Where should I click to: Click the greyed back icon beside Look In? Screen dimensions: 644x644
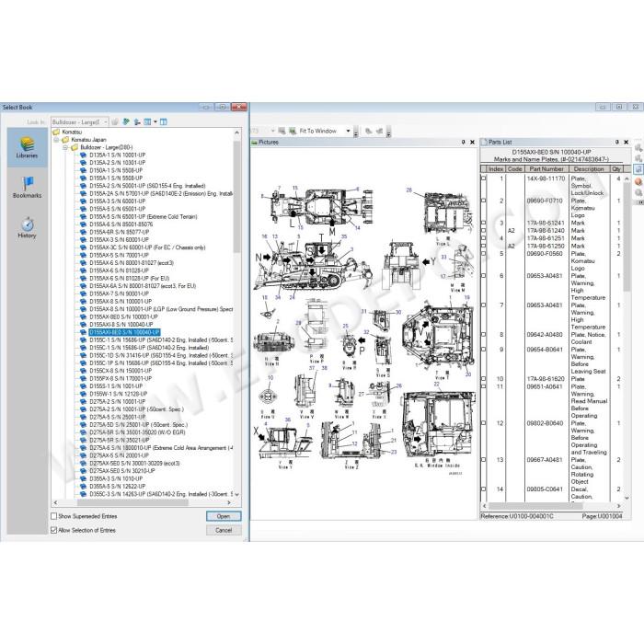pyautogui.click(x=115, y=121)
